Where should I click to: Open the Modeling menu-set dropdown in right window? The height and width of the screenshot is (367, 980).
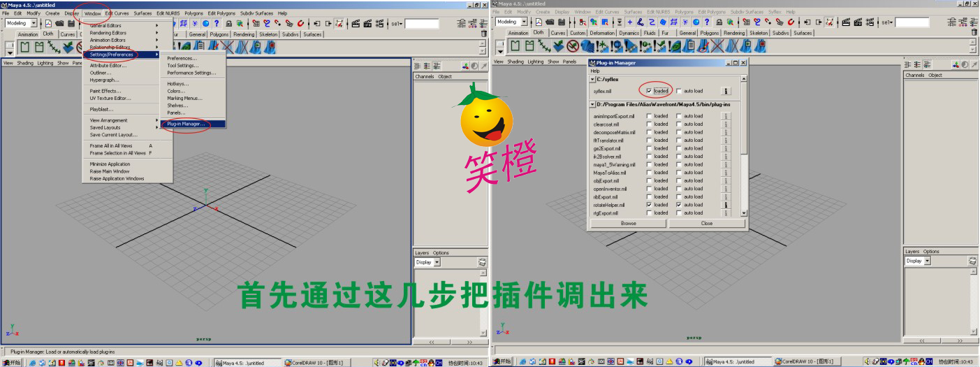coord(524,22)
